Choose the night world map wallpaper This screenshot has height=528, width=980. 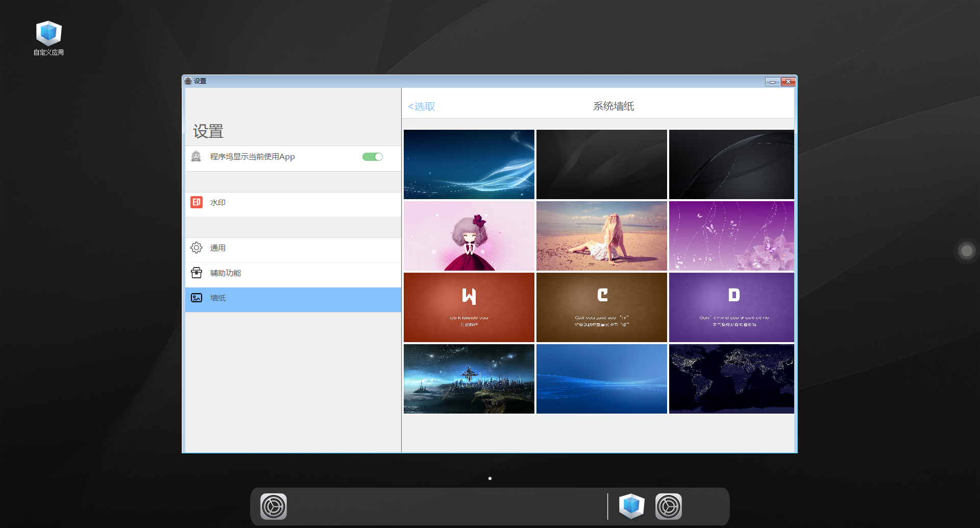(731, 379)
